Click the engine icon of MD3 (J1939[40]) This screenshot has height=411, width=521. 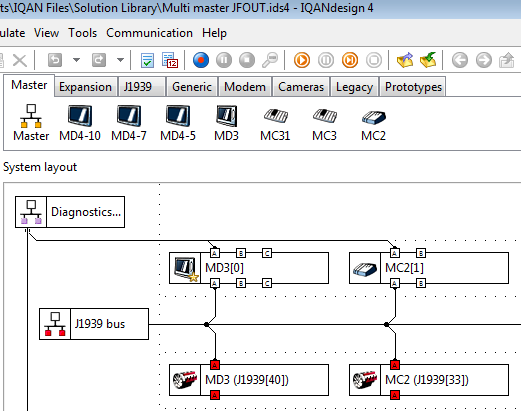tap(185, 380)
